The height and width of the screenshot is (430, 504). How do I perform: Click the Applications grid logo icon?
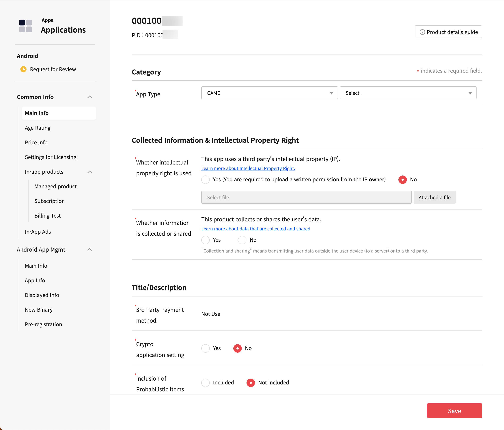26,26
